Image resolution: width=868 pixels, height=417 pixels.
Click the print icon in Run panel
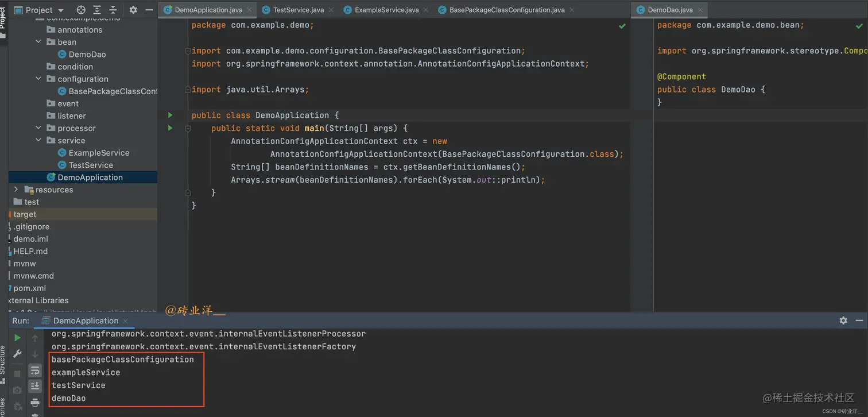point(35,402)
